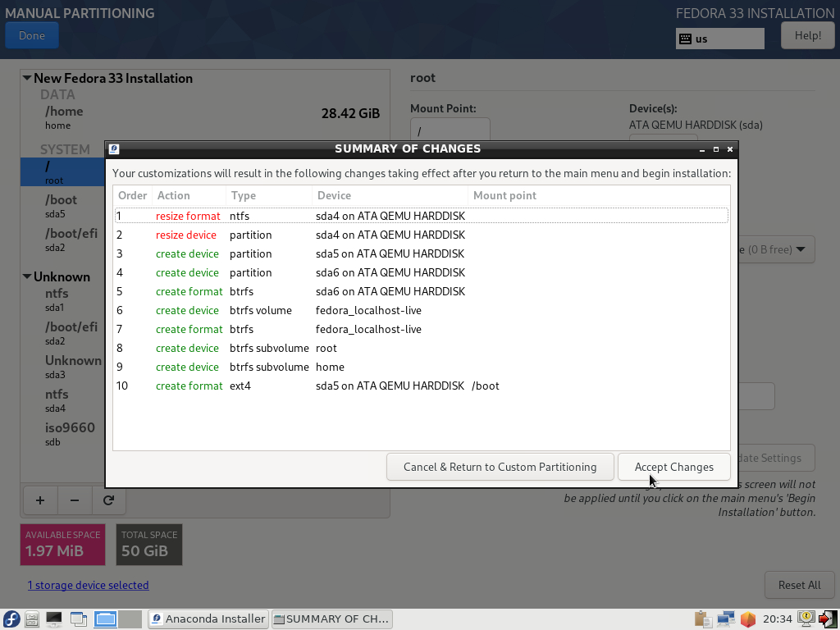This screenshot has height=630, width=840.
Task: Open the '1 storage device selected' link
Action: pos(89,585)
